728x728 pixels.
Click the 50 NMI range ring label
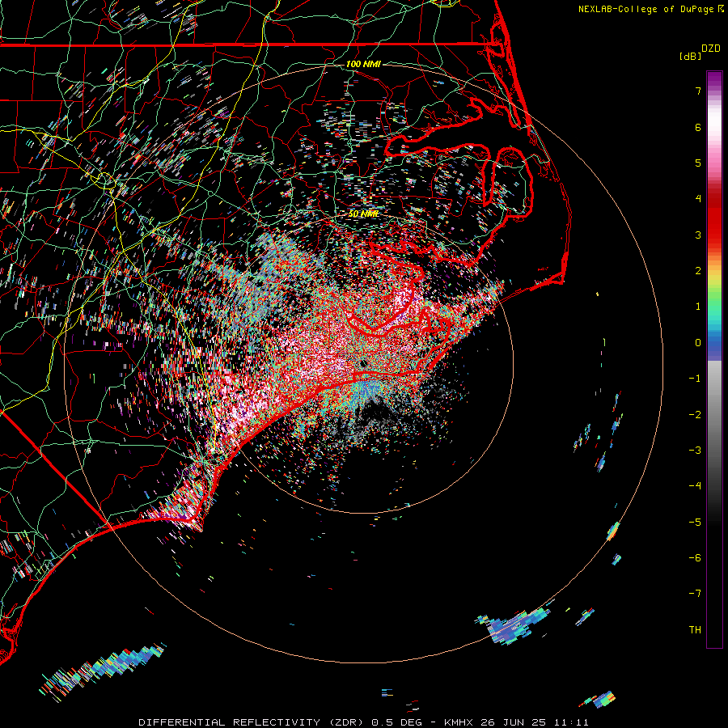363,214
